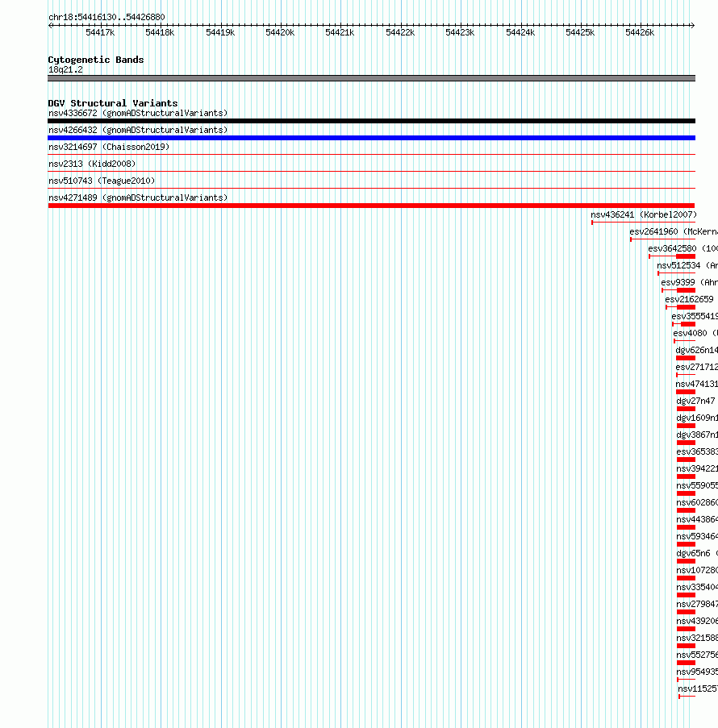
Task: Click the gray 18q21.2 cytoband bar
Action: [371, 78]
